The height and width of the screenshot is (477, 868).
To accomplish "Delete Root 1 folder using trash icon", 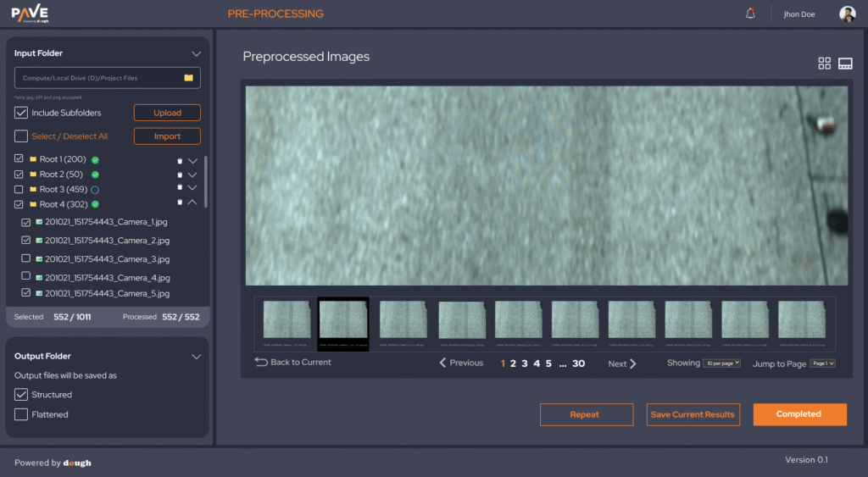I will tap(179, 160).
